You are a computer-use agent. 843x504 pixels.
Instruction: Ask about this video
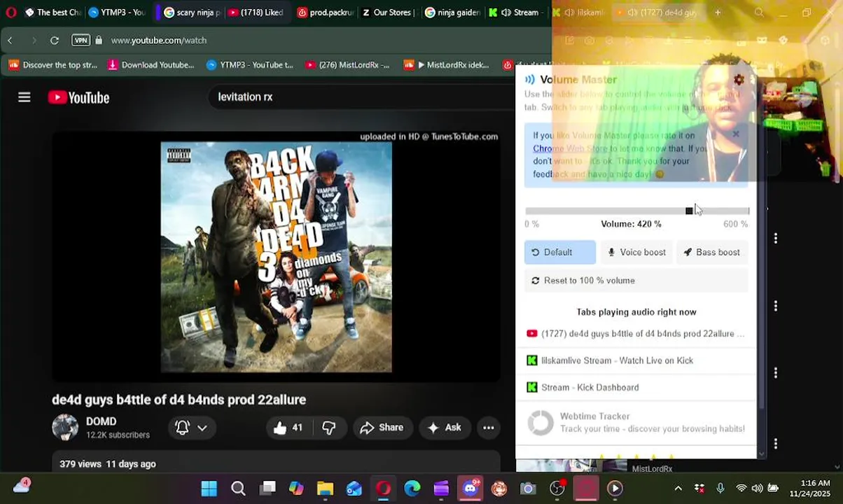444,428
